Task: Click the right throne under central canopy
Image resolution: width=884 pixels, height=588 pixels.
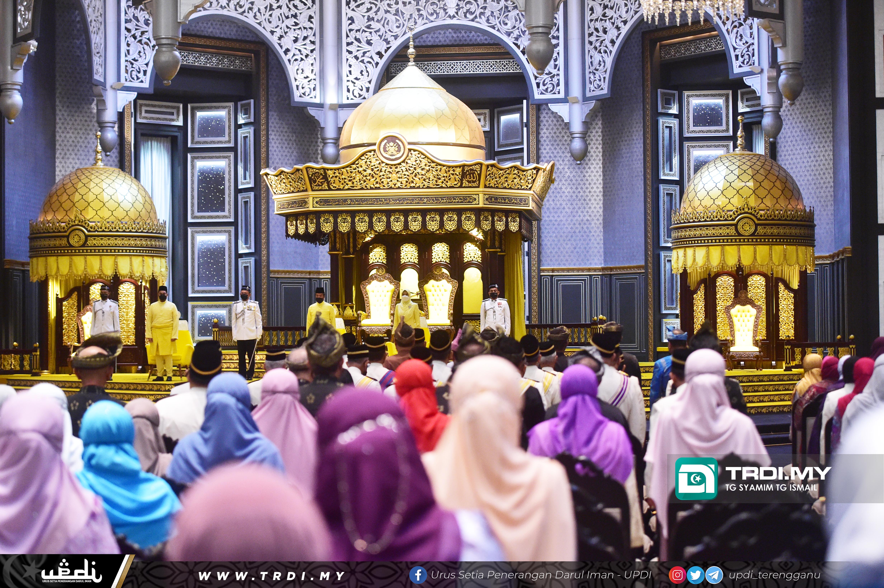Action: [x=438, y=300]
